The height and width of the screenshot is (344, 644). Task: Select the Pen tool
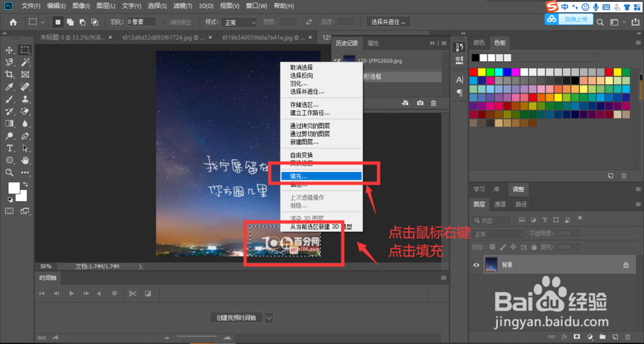coord(25,136)
